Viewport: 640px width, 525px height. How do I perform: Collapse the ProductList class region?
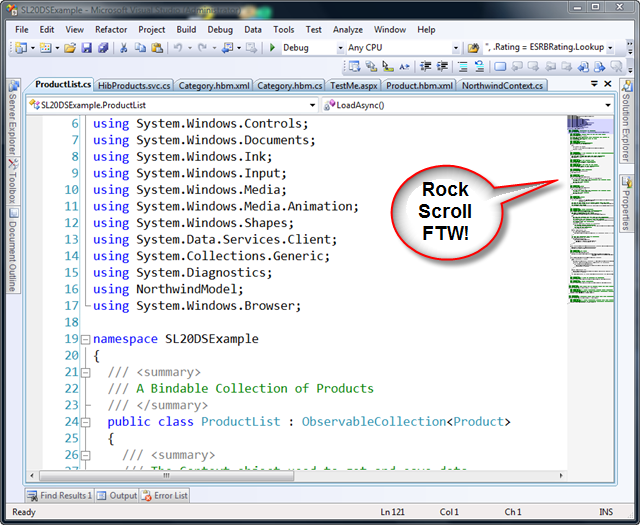(84, 422)
